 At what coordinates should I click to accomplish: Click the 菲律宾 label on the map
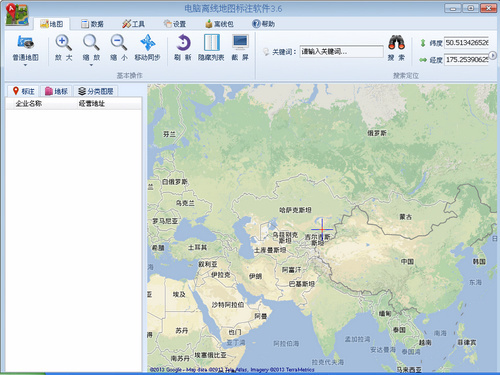[x=467, y=342]
